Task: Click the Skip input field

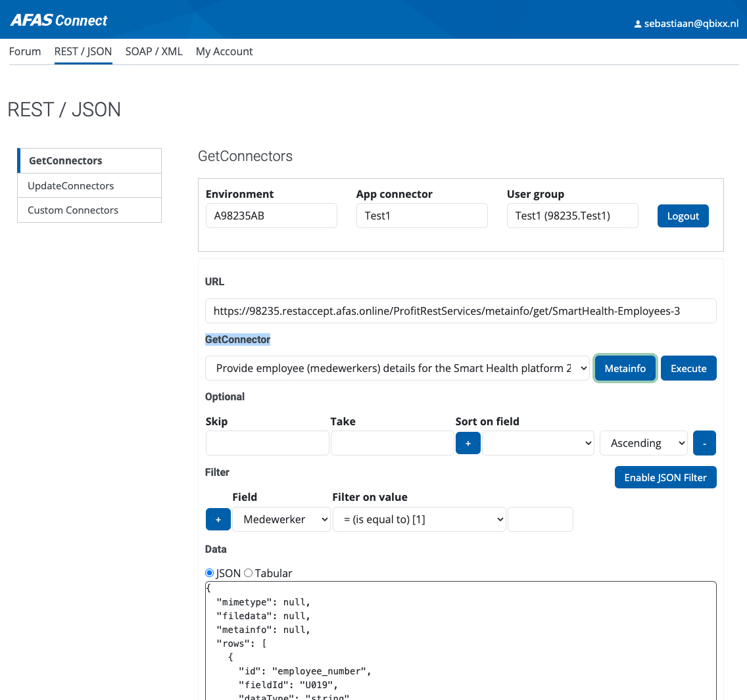Action: pyautogui.click(x=267, y=443)
